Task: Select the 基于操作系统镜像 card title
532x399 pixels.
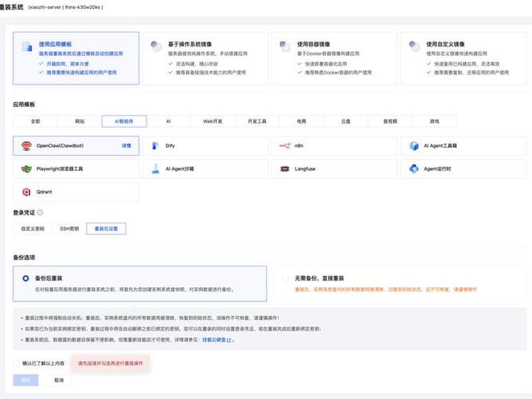Action: click(x=190, y=44)
